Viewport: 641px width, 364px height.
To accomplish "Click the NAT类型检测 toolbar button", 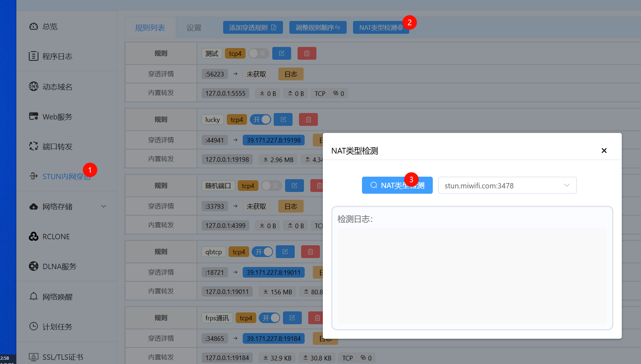I will coord(381,27).
